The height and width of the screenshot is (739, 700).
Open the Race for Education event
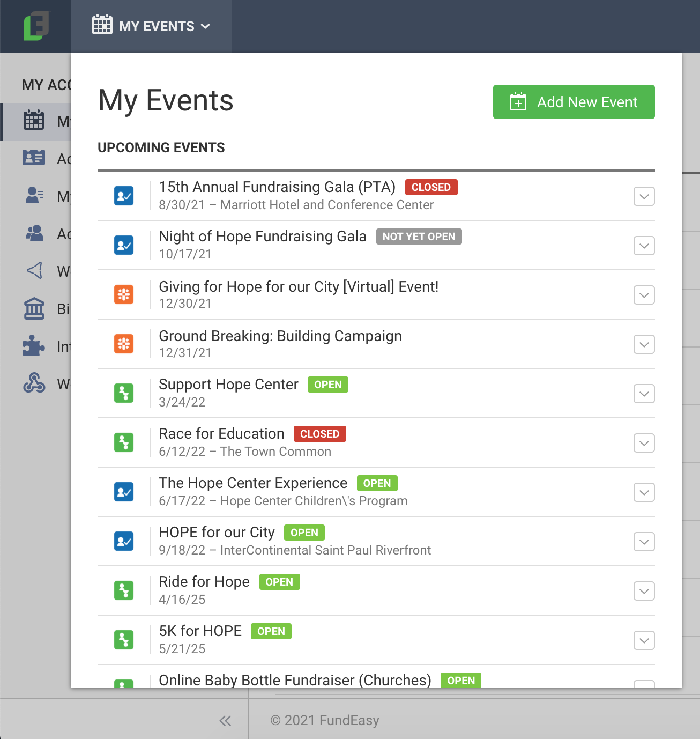(221, 434)
